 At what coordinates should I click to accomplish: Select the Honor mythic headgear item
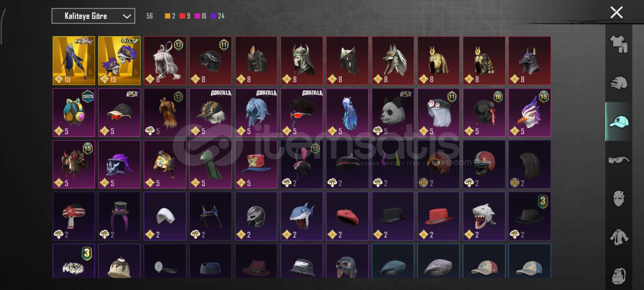pos(74,61)
